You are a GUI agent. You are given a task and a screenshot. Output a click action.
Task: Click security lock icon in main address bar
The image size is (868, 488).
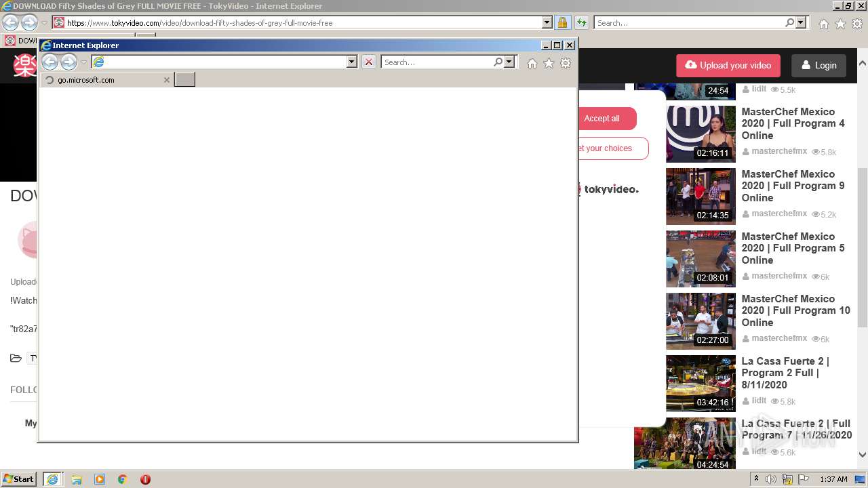coord(562,22)
